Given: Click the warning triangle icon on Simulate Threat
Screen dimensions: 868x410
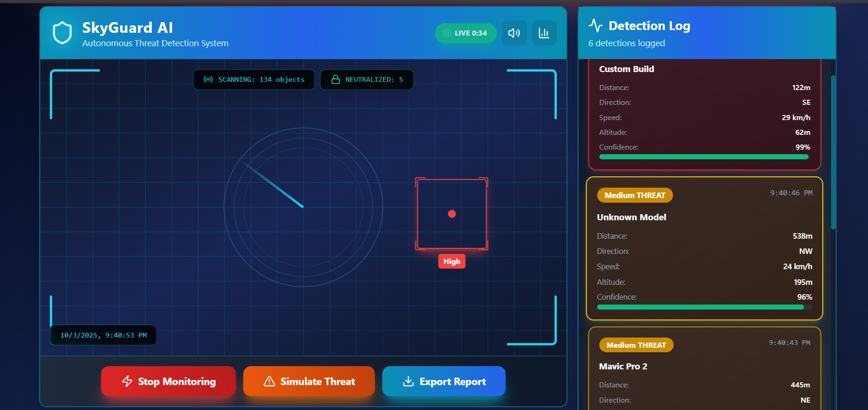Looking at the screenshot, I should tap(269, 381).
